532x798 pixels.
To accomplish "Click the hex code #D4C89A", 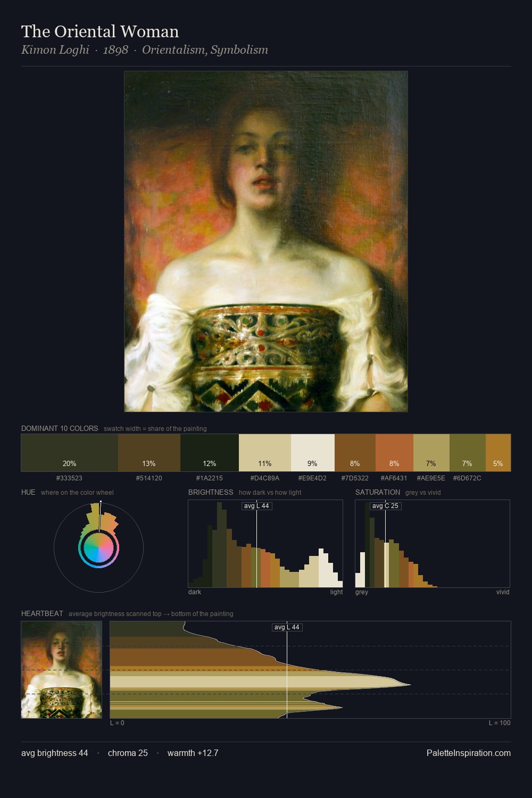I will click(x=265, y=478).
